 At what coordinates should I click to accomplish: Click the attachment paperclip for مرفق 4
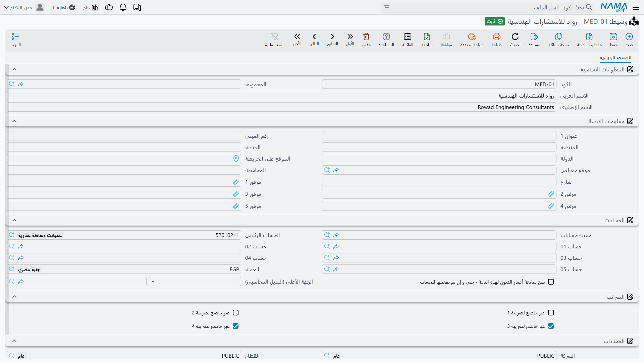click(x=551, y=206)
